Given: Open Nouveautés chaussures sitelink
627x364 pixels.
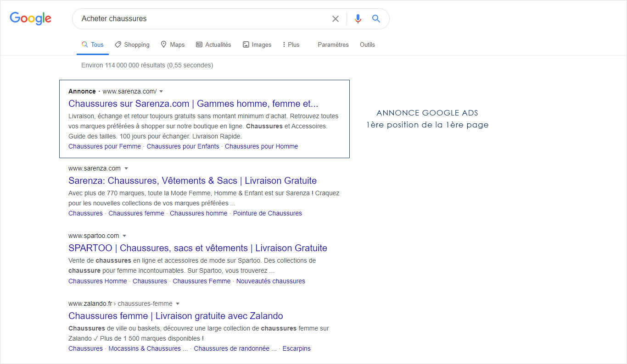Looking at the screenshot, I should [x=271, y=281].
